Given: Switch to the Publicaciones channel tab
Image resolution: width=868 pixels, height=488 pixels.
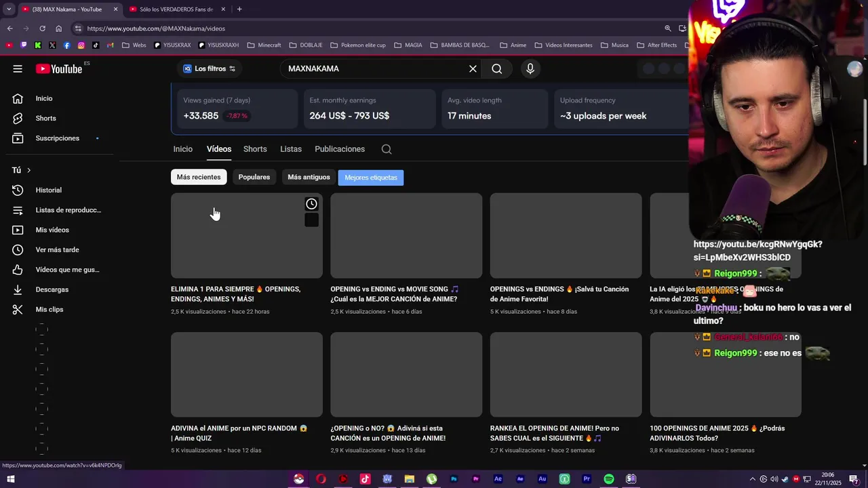Looking at the screenshot, I should click(x=340, y=149).
